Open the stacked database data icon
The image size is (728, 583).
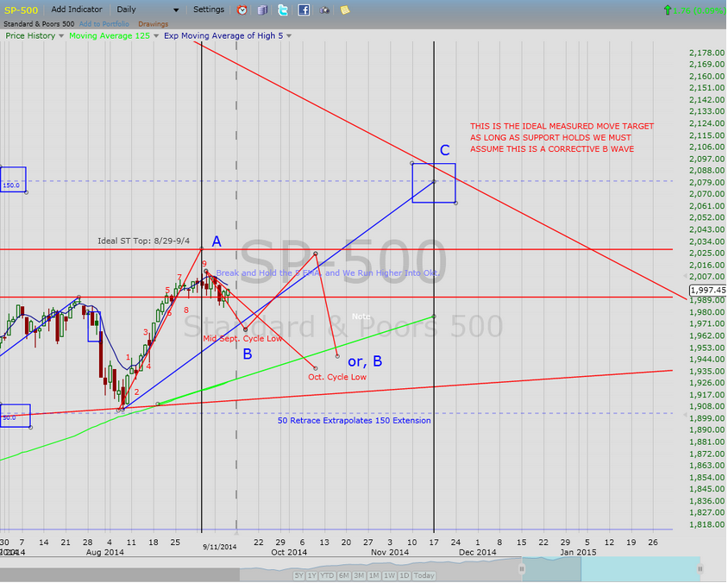coord(262,9)
